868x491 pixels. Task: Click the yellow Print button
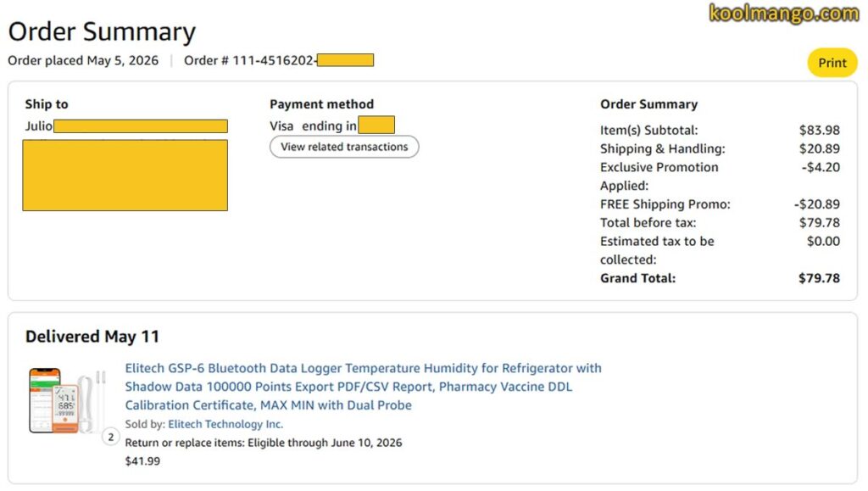[x=832, y=63]
